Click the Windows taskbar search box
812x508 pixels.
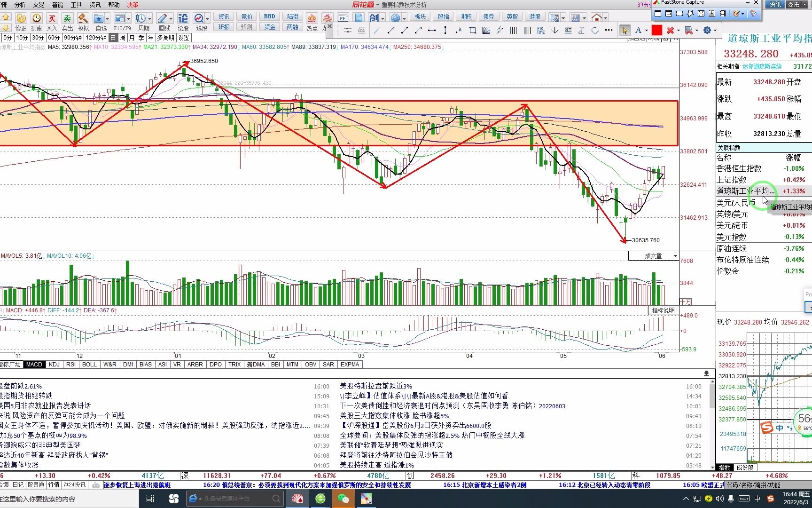click(70, 499)
